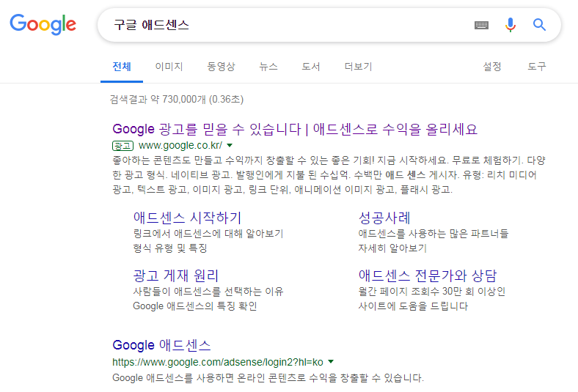Select the 전체 tab
578x392 pixels.
click(x=122, y=67)
